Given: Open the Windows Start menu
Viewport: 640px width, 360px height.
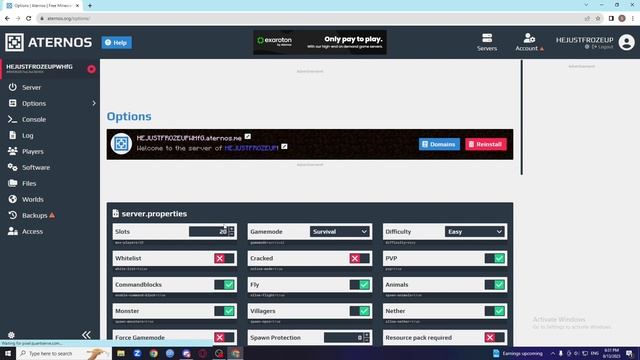Looking at the screenshot, I should [8, 353].
